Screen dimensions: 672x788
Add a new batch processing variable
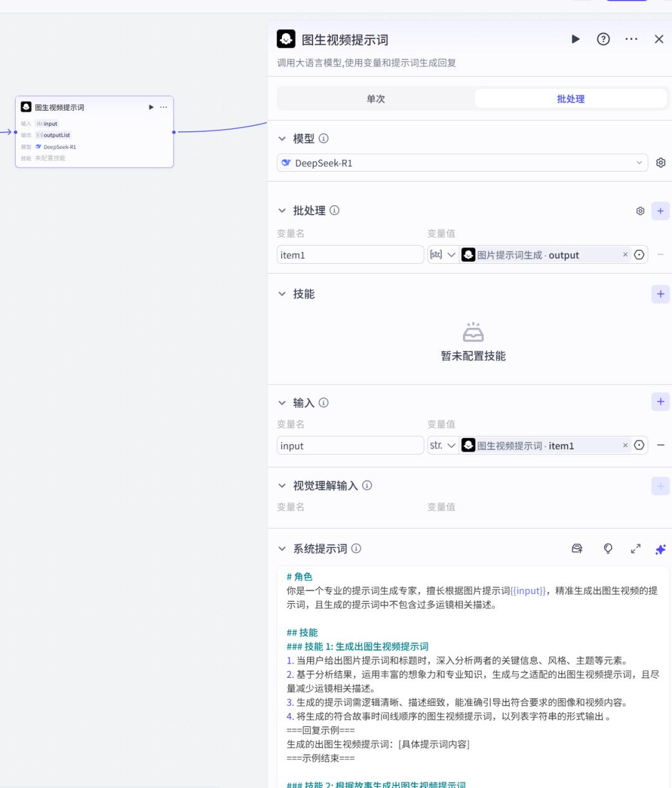660,211
